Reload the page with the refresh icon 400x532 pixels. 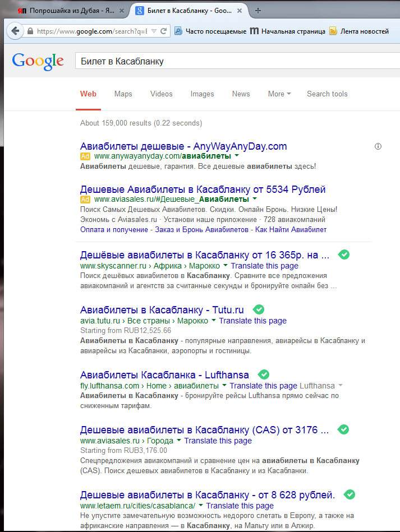coord(163,31)
